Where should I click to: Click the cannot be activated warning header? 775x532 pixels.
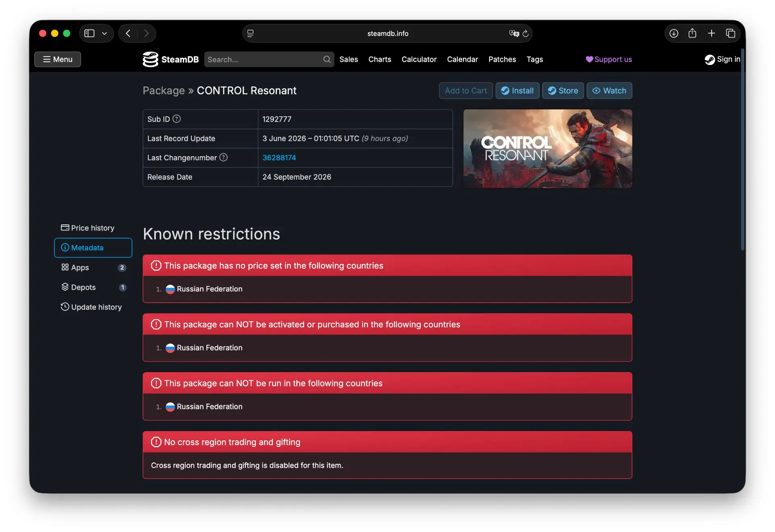coord(387,325)
